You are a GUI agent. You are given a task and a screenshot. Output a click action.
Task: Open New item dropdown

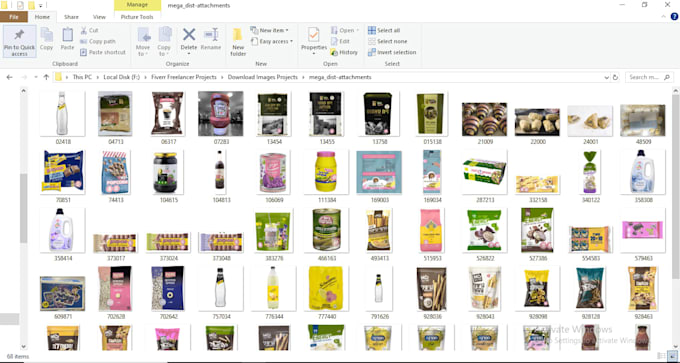(x=269, y=30)
